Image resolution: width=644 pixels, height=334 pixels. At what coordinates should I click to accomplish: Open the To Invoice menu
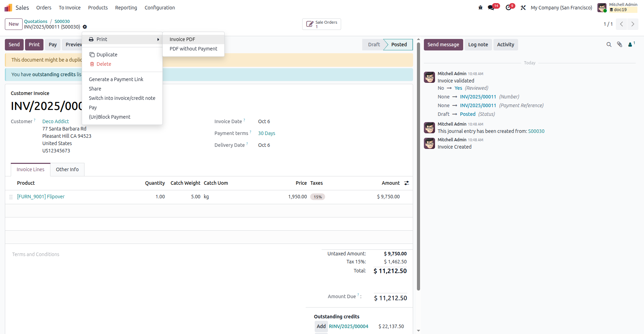point(70,8)
